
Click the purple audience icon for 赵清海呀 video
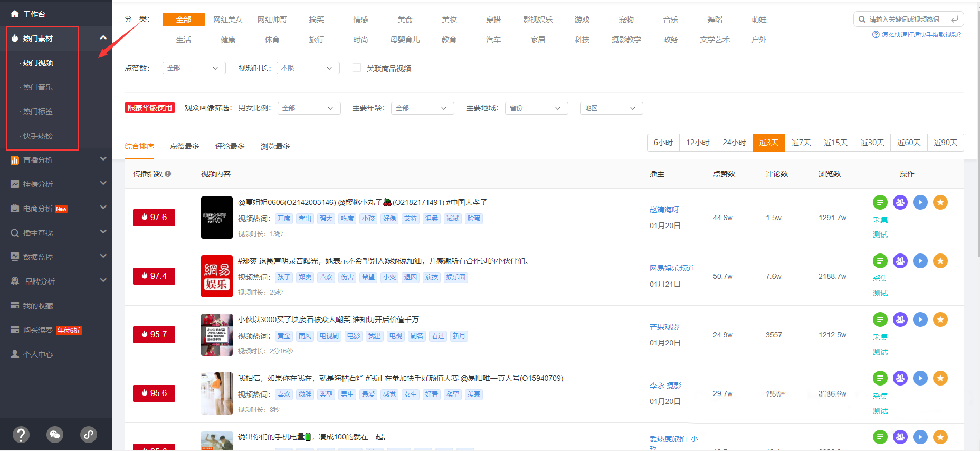[x=900, y=202]
